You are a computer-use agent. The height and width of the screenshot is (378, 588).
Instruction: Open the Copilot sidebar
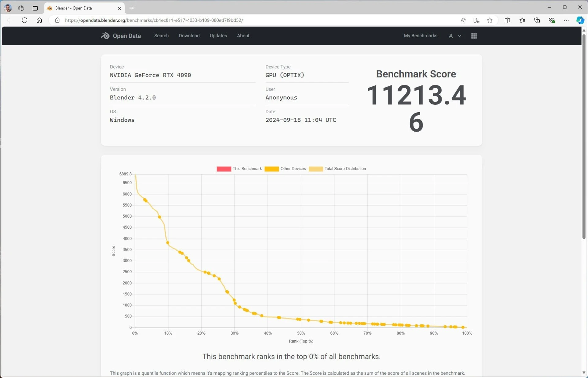coord(580,20)
